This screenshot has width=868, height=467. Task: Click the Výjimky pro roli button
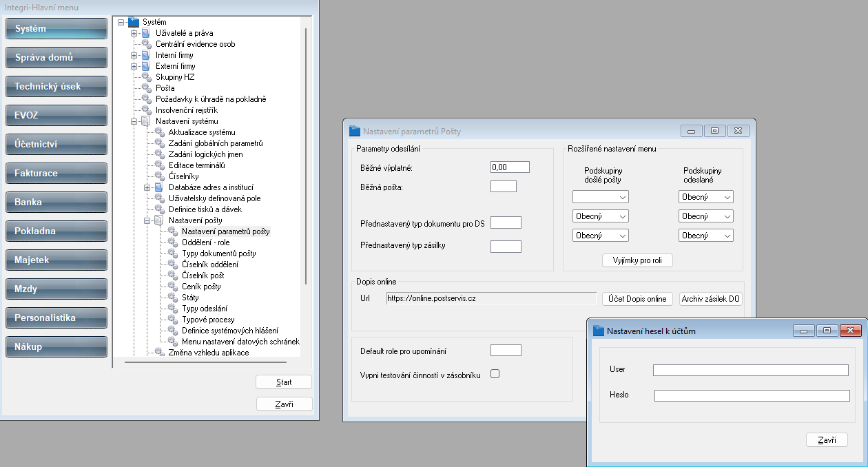pyautogui.click(x=637, y=260)
